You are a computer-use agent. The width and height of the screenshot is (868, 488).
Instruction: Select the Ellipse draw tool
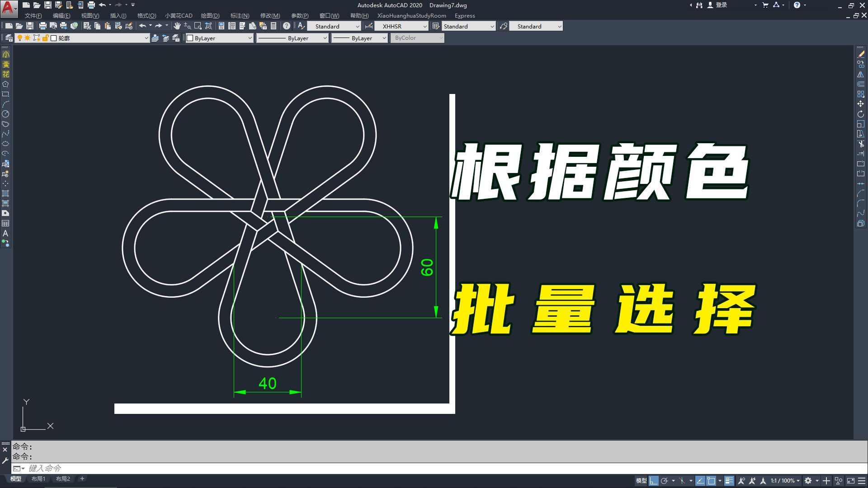tap(5, 144)
